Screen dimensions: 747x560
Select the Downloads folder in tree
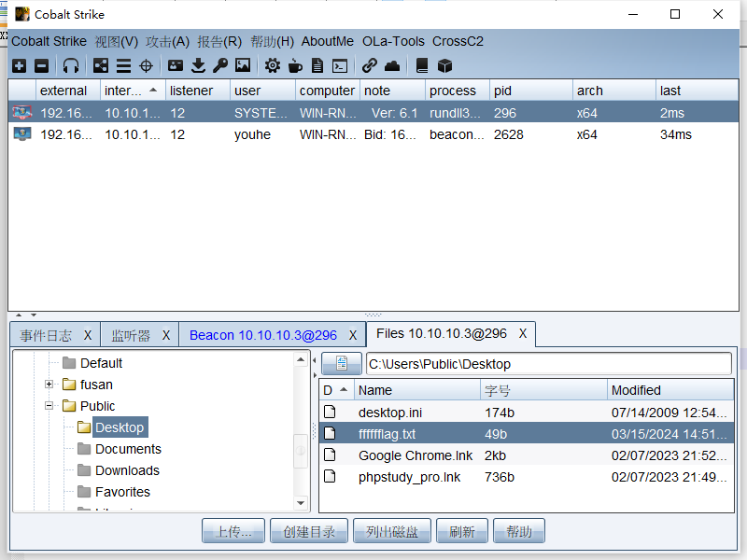(x=127, y=470)
